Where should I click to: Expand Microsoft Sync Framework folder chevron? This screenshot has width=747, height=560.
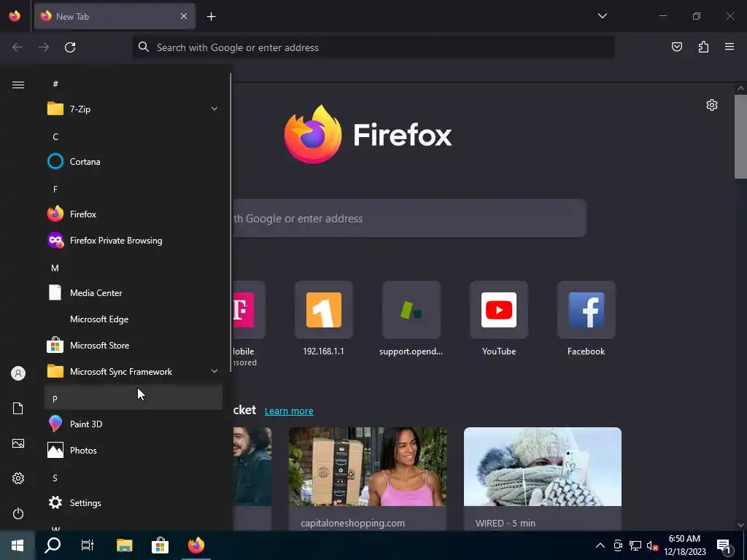(214, 371)
